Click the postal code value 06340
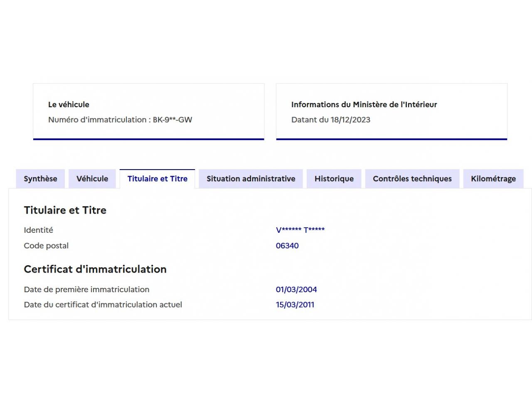This screenshot has width=532, height=399. coord(287,246)
